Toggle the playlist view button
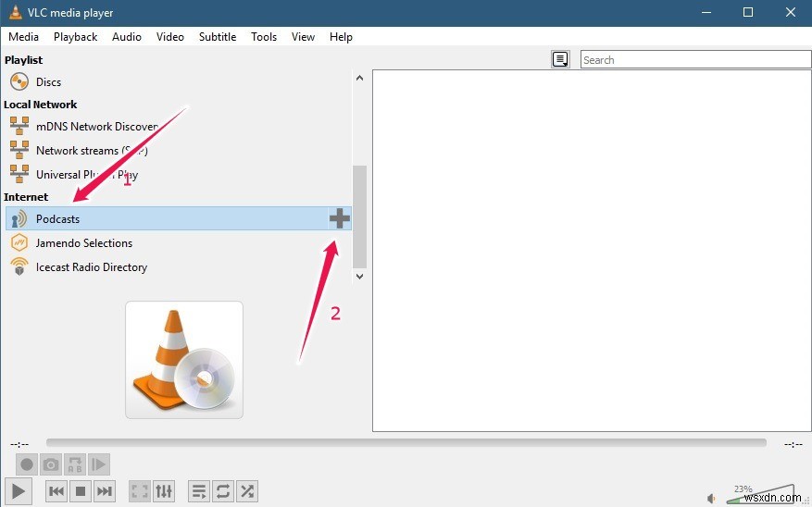The height and width of the screenshot is (507, 812). (199, 491)
